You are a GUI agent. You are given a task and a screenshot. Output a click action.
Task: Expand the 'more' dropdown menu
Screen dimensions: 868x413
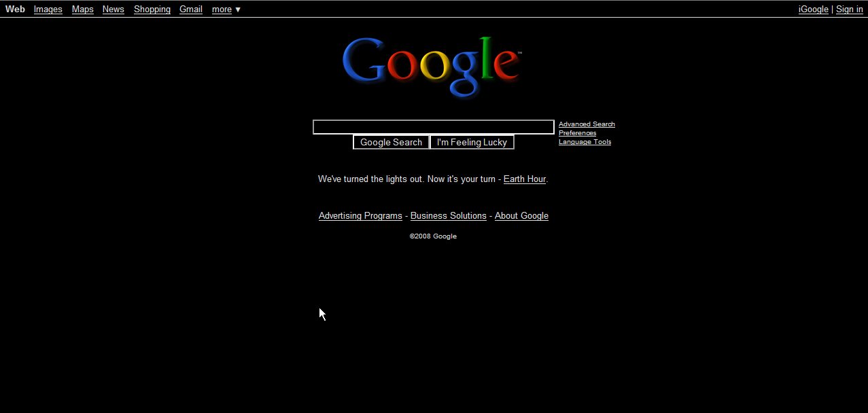click(x=226, y=10)
